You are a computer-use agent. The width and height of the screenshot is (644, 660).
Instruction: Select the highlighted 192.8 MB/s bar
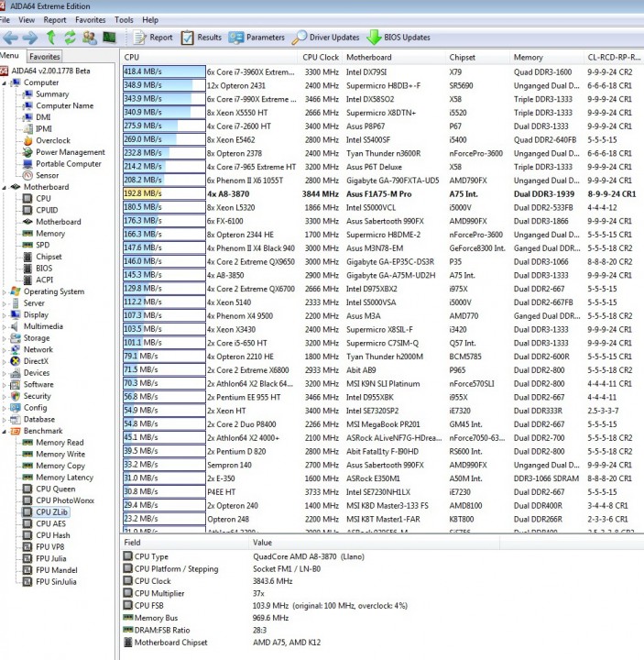pos(164,193)
